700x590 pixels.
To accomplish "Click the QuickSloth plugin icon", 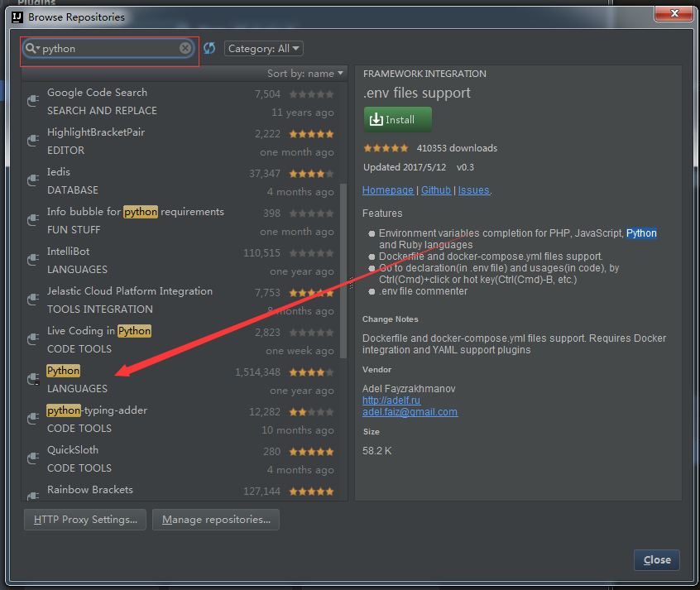I will point(33,458).
